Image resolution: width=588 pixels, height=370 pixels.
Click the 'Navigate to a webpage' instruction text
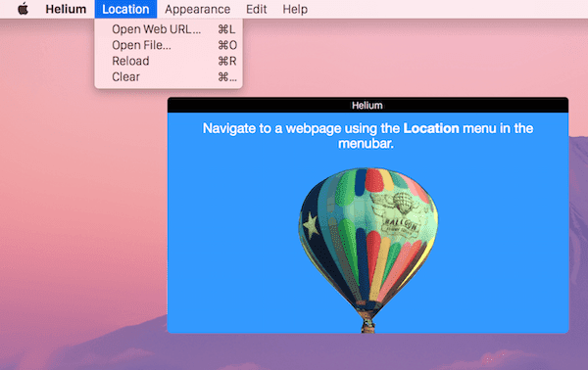(x=367, y=135)
